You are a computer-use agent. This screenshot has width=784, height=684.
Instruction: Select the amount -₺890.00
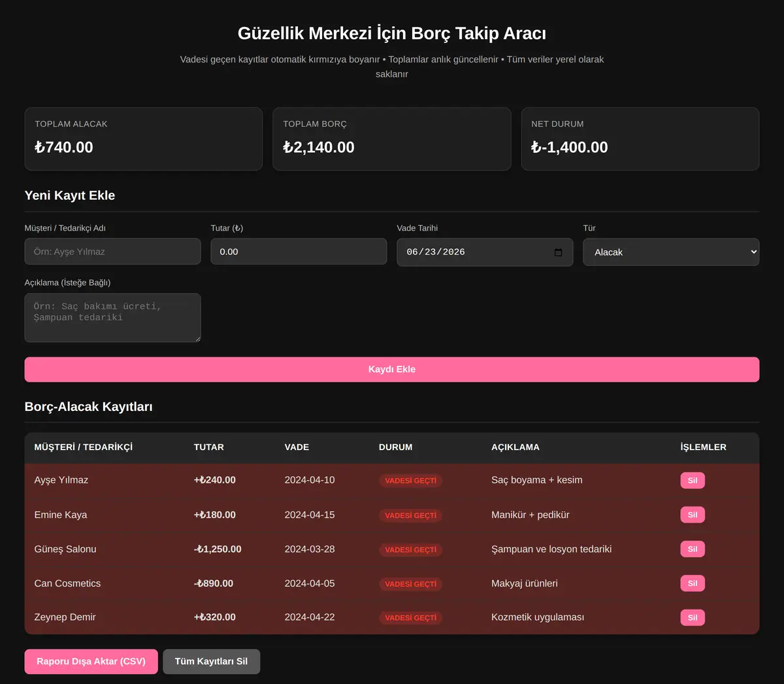[214, 583]
